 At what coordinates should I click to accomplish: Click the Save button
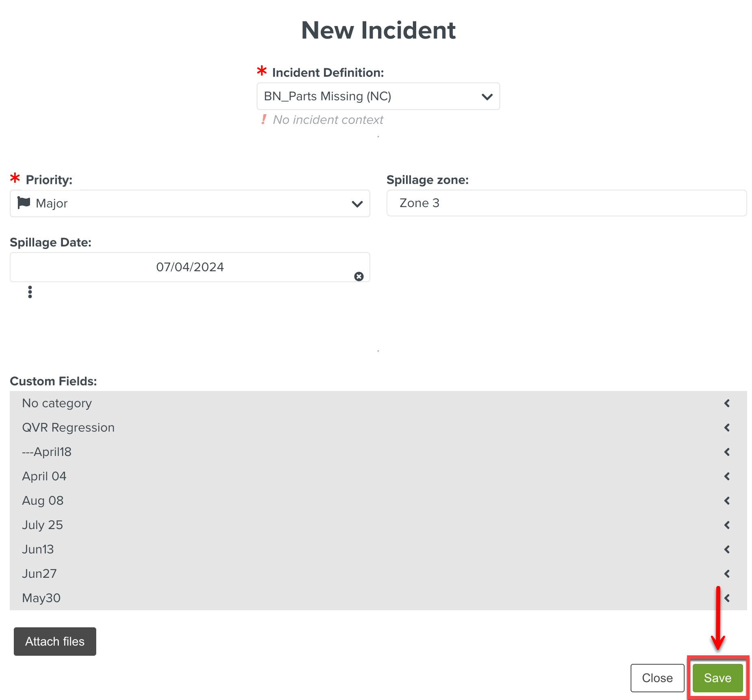[x=717, y=678]
